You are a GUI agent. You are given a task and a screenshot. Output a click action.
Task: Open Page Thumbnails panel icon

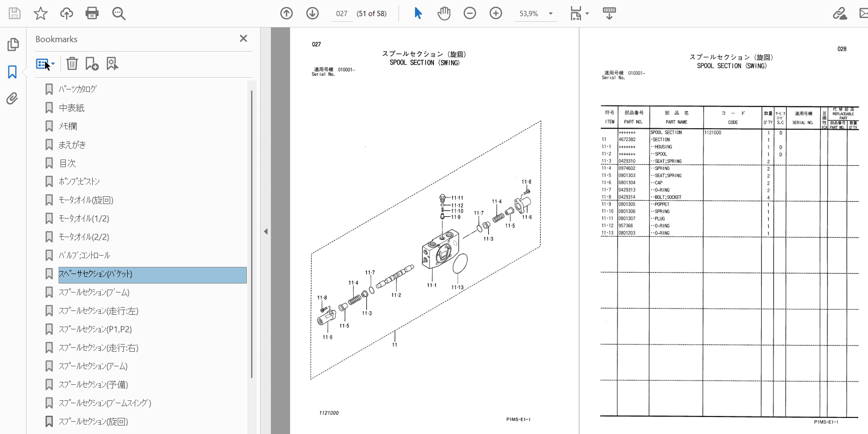pyautogui.click(x=13, y=44)
